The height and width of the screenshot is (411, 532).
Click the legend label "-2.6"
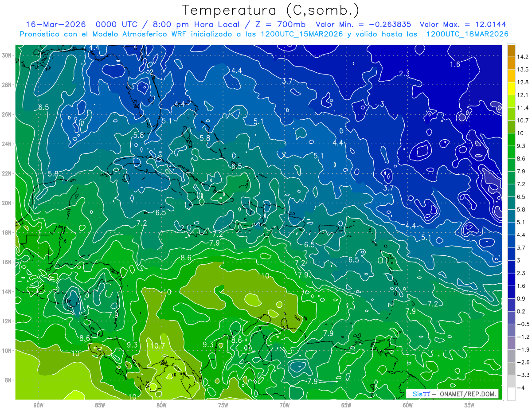(524, 362)
